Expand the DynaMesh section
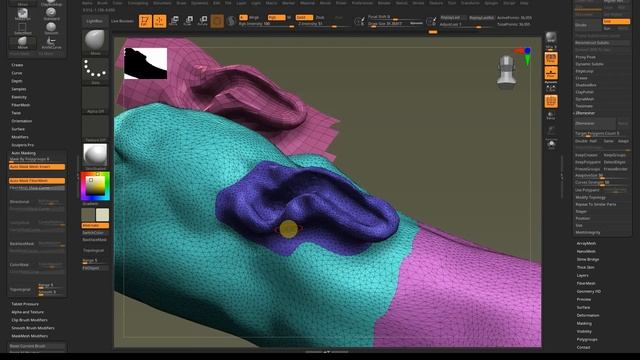Viewport: 640px width, 360px height. 585,99
